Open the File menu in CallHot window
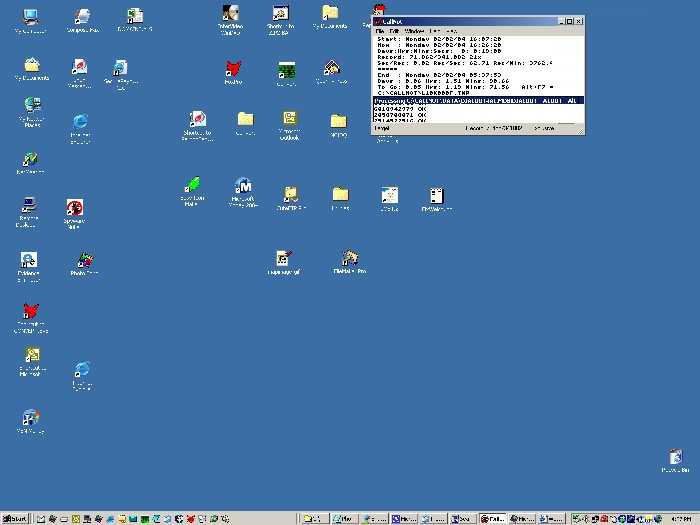 pos(380,31)
